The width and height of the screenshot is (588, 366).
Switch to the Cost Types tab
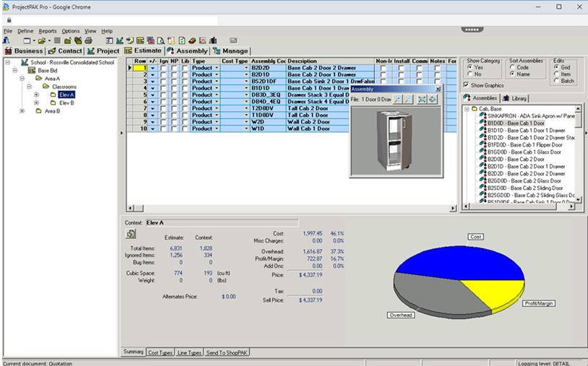[x=160, y=352]
